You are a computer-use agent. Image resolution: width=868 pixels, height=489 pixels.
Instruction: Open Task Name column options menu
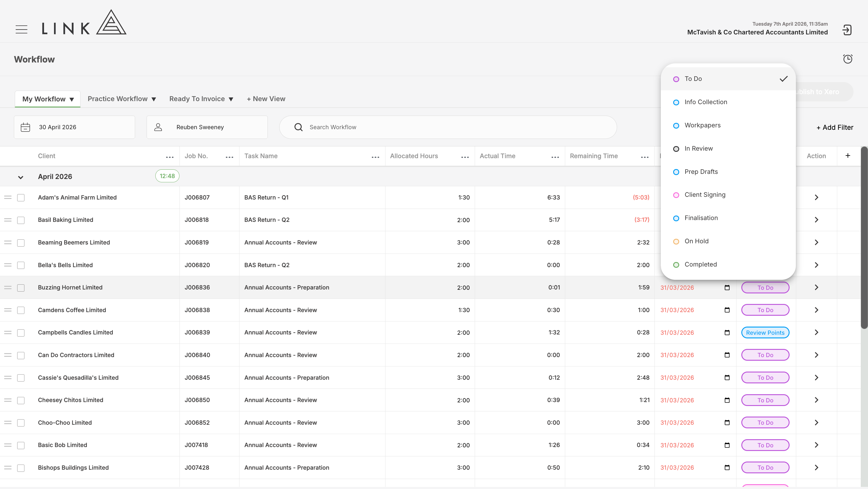coord(375,157)
